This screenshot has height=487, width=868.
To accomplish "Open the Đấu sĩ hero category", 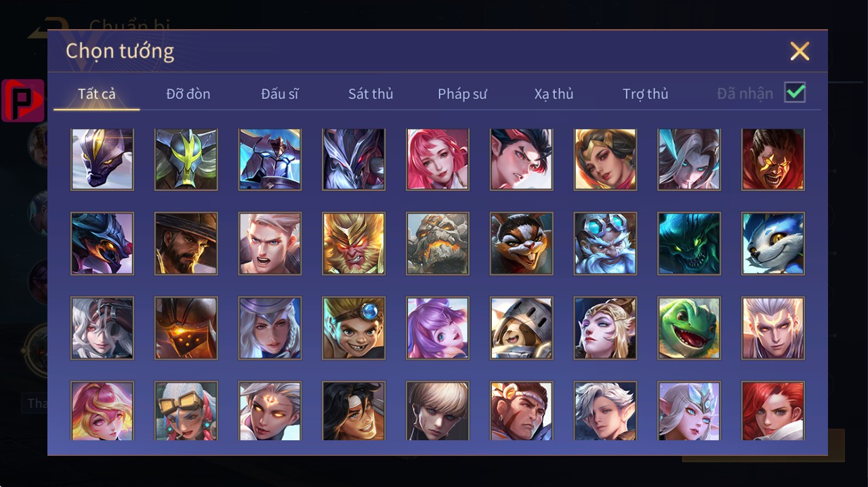I will pos(280,93).
